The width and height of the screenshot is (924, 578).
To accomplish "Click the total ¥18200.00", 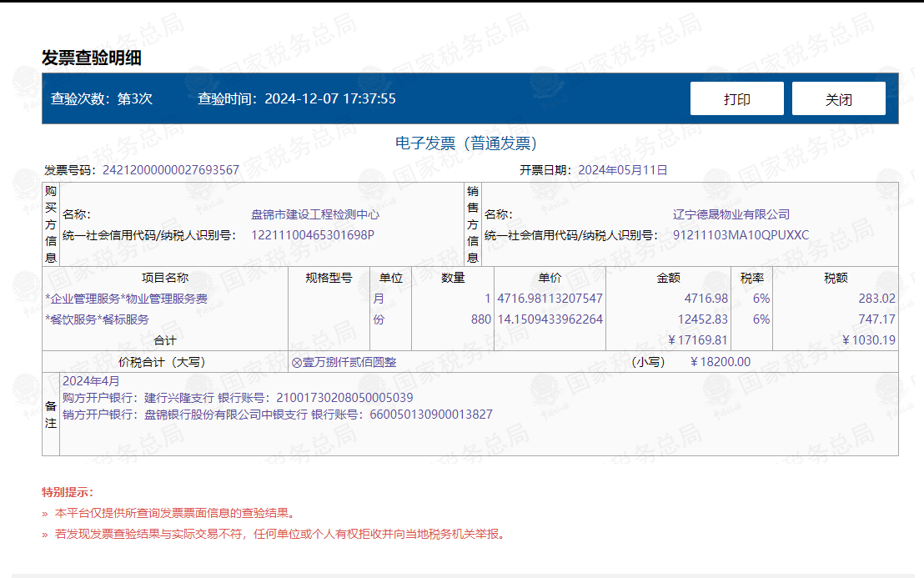I will [721, 362].
